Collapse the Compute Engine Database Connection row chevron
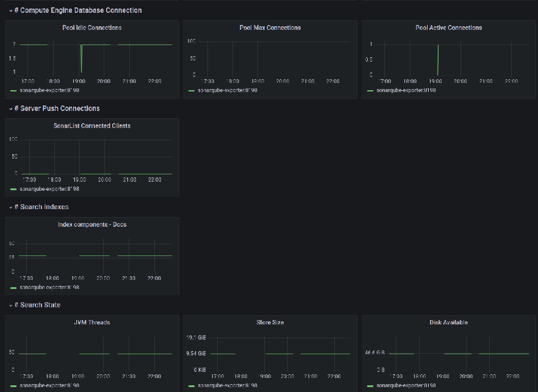Screen dimensions: 538x392 click(10, 10)
